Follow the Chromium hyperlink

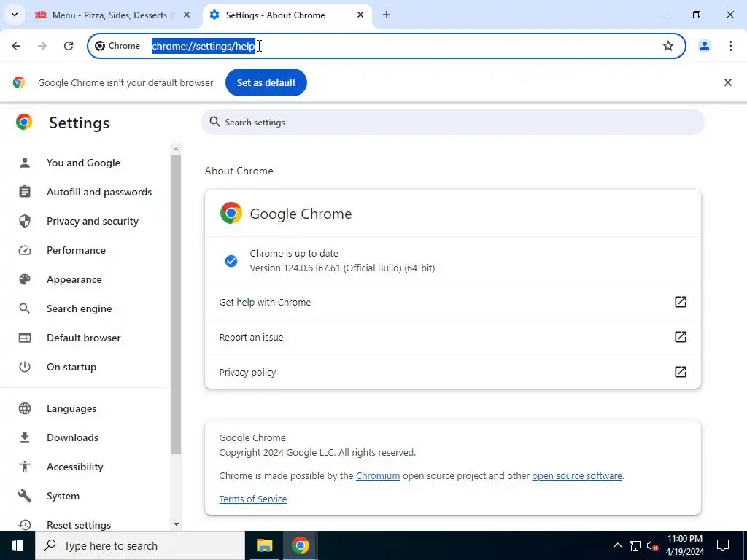(378, 475)
